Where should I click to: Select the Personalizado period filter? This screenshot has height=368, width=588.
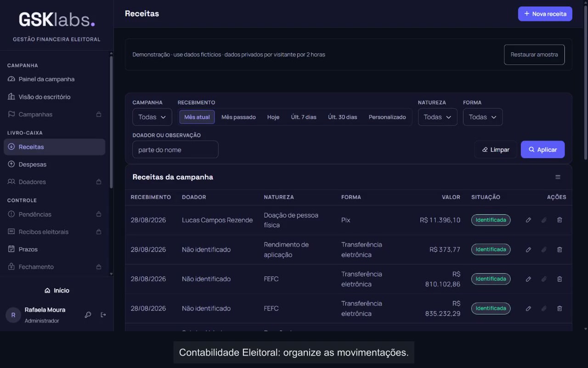click(x=387, y=117)
